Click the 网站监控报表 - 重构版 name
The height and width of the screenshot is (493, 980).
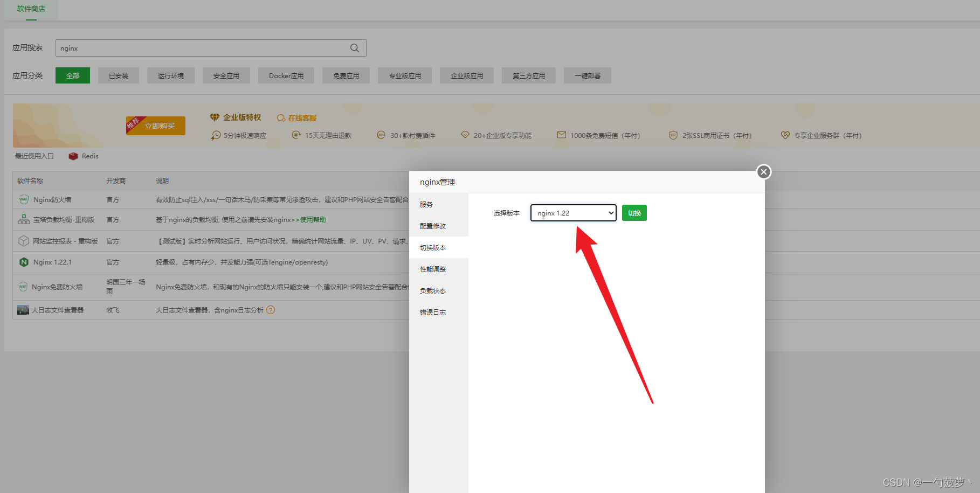point(65,241)
